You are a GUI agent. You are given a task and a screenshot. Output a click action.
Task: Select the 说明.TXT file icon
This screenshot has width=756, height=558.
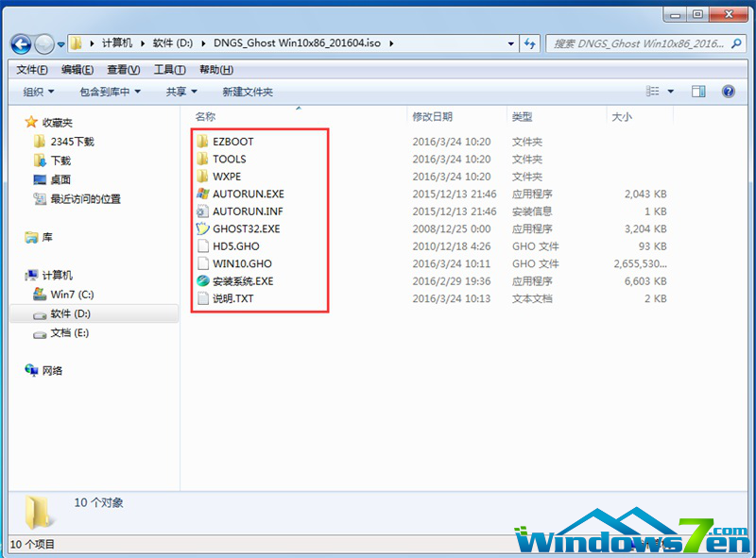click(x=202, y=298)
